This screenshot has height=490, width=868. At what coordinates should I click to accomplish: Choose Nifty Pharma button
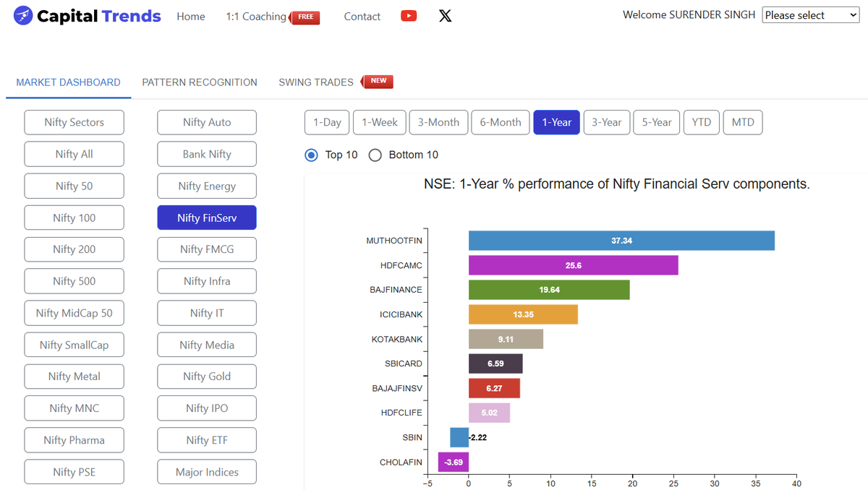coord(74,440)
